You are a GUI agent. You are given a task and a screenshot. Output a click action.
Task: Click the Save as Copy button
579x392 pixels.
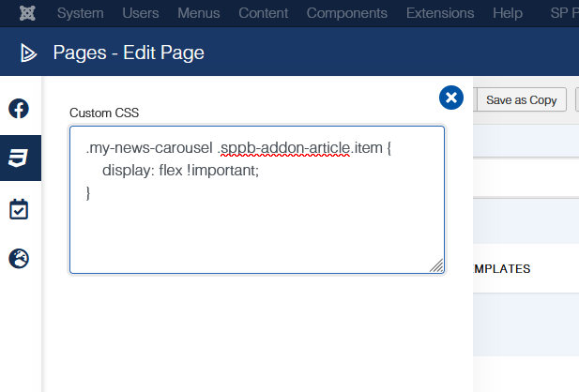point(522,99)
